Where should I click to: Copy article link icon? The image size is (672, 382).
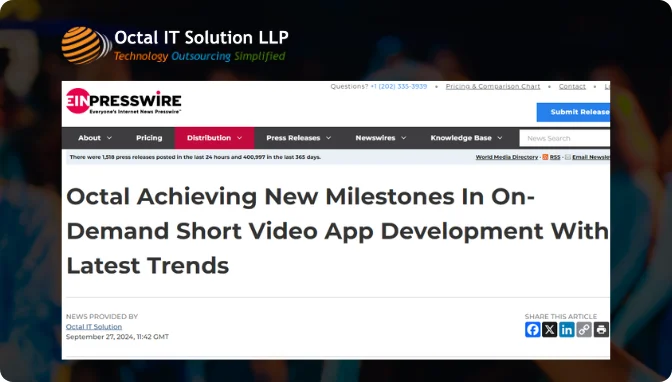click(584, 330)
